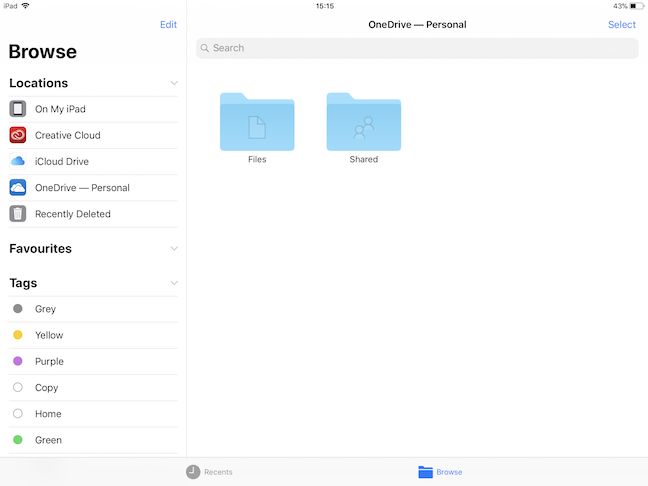The image size is (648, 486).
Task: Select the yellow tag dot
Action: (x=18, y=335)
